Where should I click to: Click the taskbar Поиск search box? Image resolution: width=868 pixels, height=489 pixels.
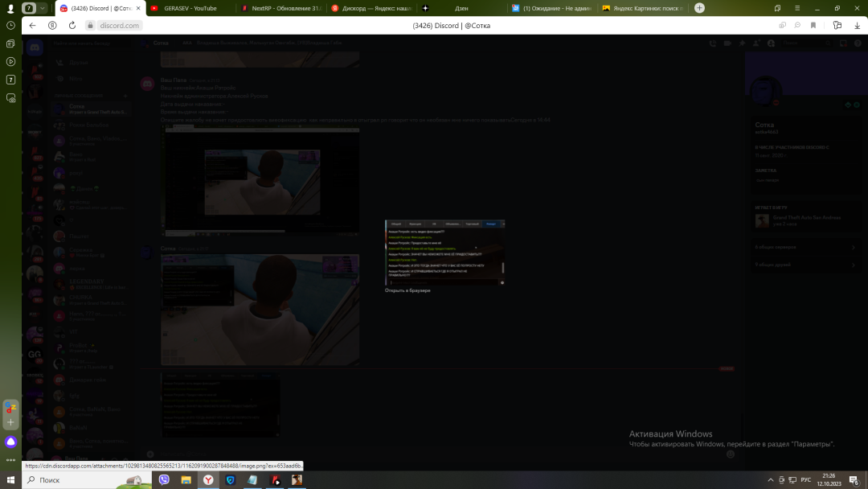click(x=87, y=480)
